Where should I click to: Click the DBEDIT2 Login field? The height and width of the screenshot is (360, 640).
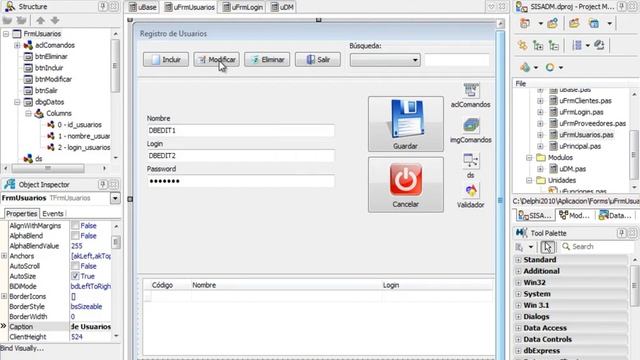tap(240, 156)
